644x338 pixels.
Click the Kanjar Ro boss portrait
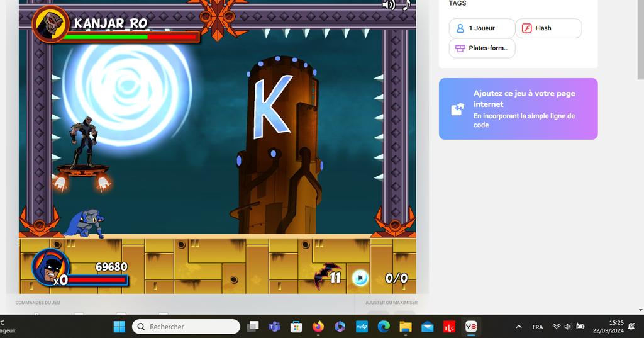(x=49, y=24)
